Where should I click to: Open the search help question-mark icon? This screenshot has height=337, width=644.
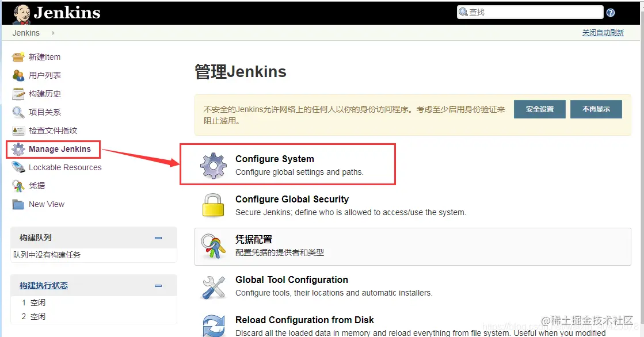611,13
